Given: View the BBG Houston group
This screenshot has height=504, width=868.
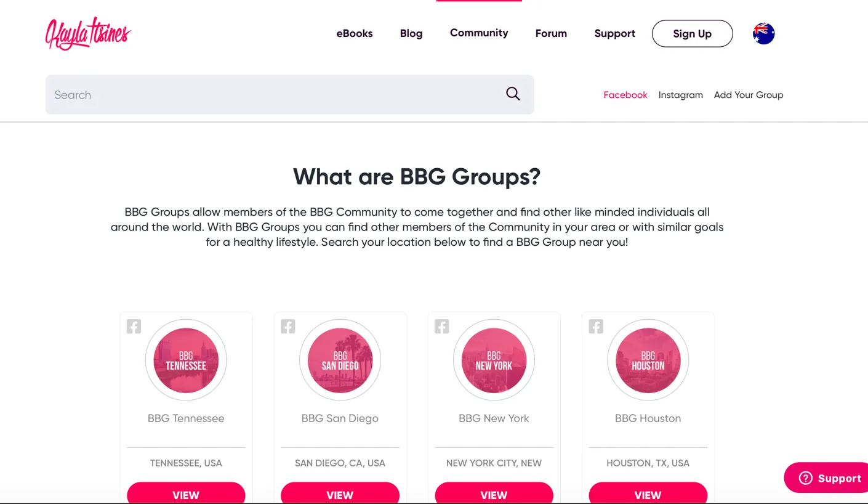Looking at the screenshot, I should tap(648, 494).
